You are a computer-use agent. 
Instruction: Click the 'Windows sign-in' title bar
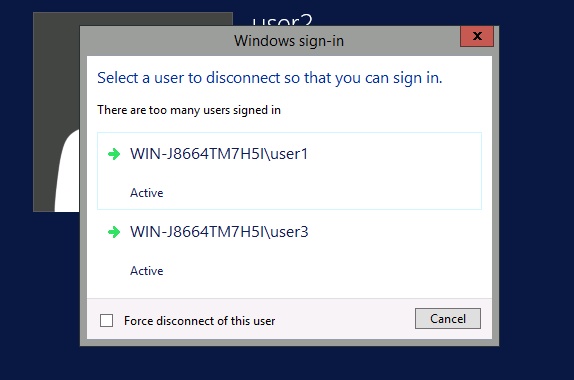(289, 41)
